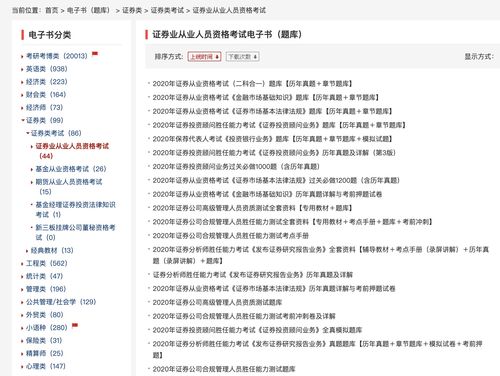Open 外贸类 (80) category
Screen dimensions: 500x376
coord(45,315)
